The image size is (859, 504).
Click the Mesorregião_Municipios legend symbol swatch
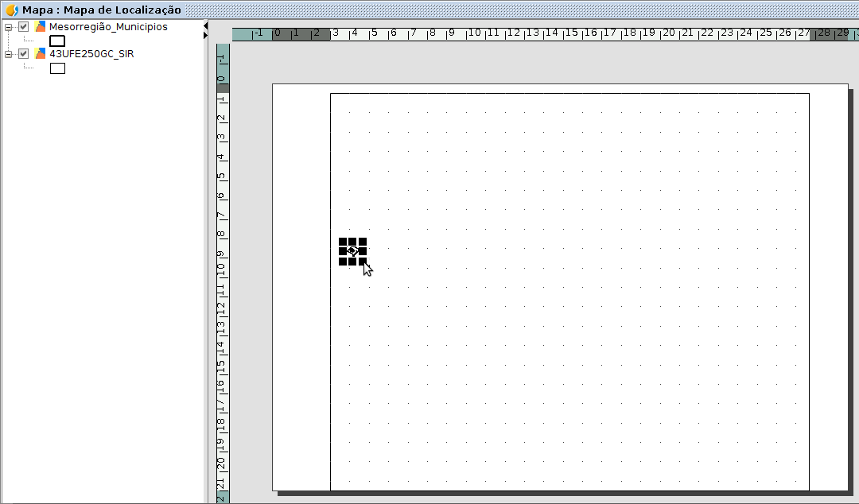pos(57,41)
